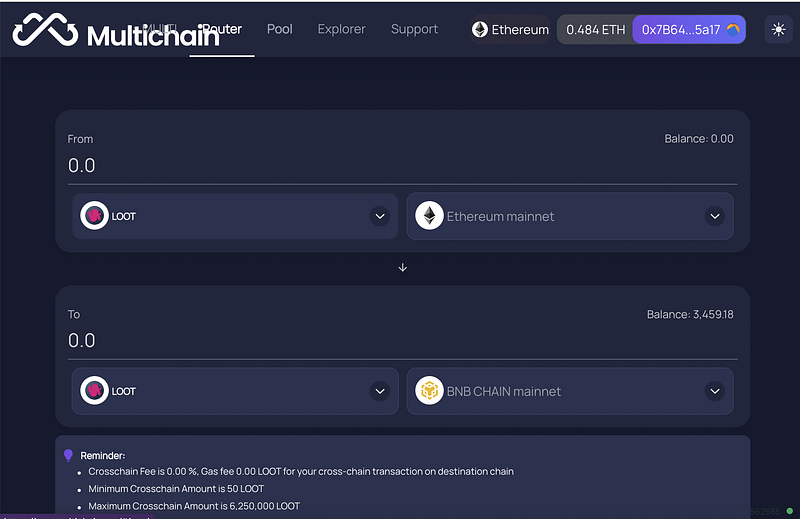Click the Ethereum icon in header

[x=480, y=30]
